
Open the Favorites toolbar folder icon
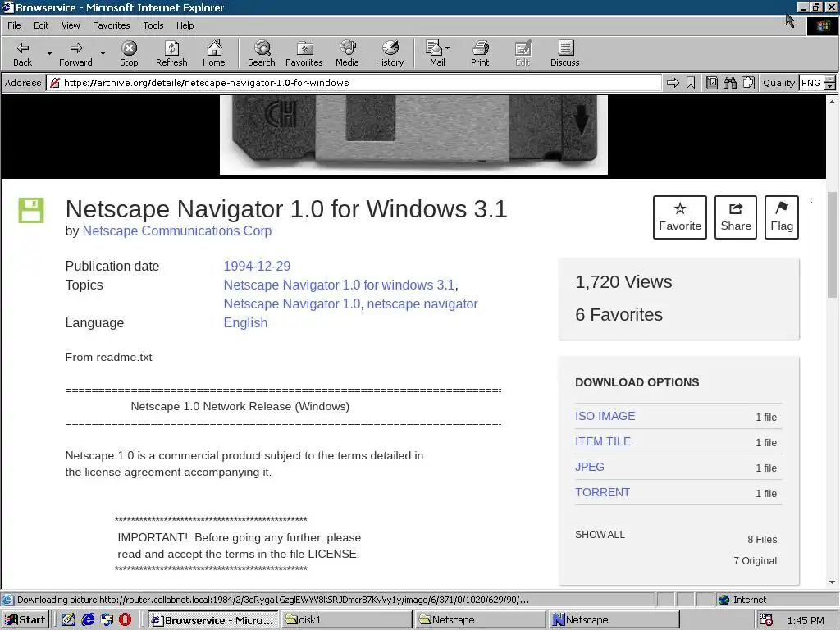click(x=304, y=53)
